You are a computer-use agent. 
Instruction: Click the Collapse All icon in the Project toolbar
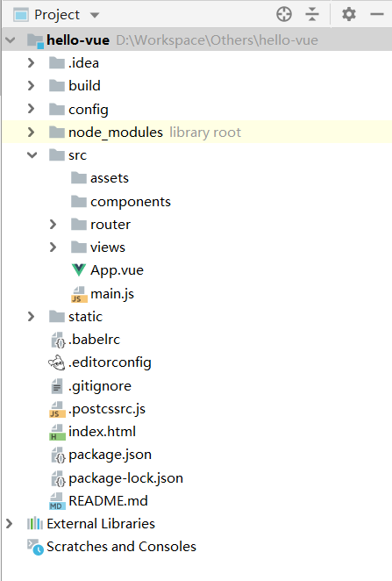pyautogui.click(x=312, y=14)
